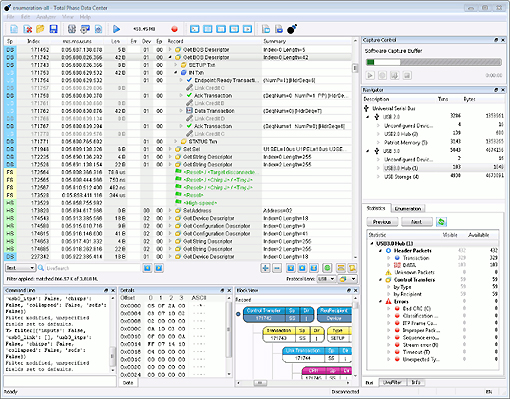Click the LiveSearch next match arrow
The height and width of the screenshot is (399, 510).
(159, 268)
